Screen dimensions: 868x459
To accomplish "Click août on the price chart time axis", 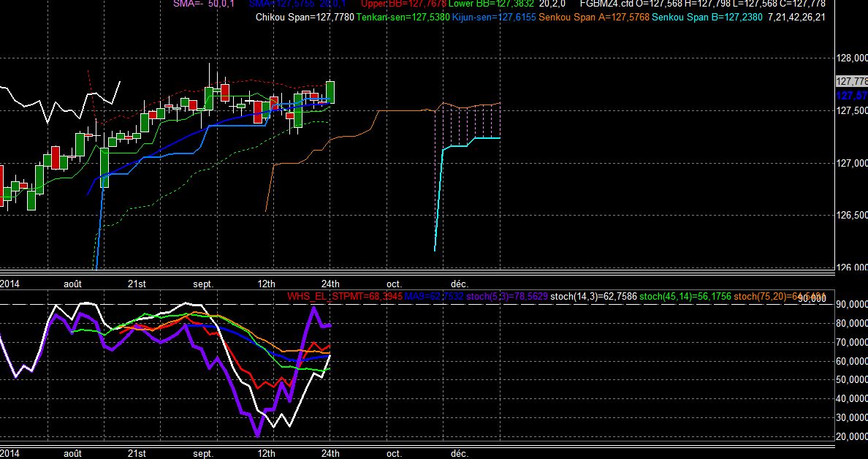I will [72, 284].
